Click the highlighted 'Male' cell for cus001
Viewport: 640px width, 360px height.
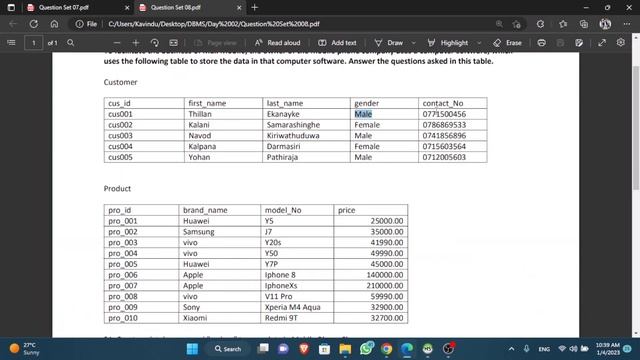click(x=363, y=114)
